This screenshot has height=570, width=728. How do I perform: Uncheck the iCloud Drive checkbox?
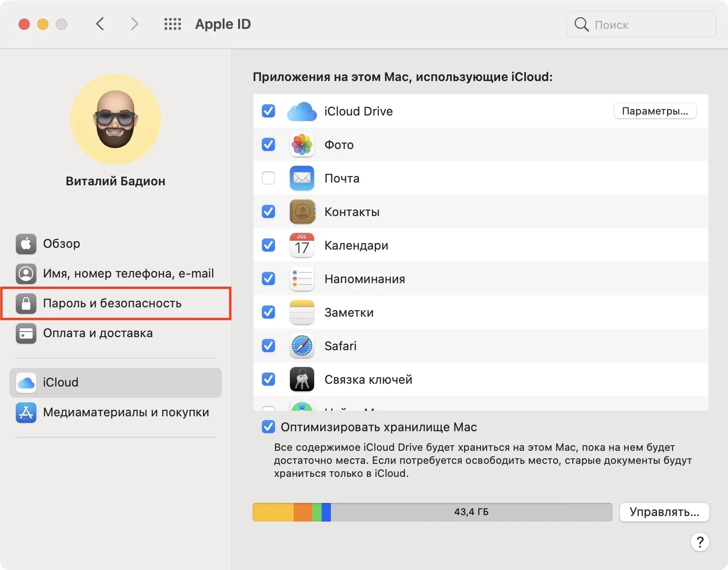click(268, 111)
